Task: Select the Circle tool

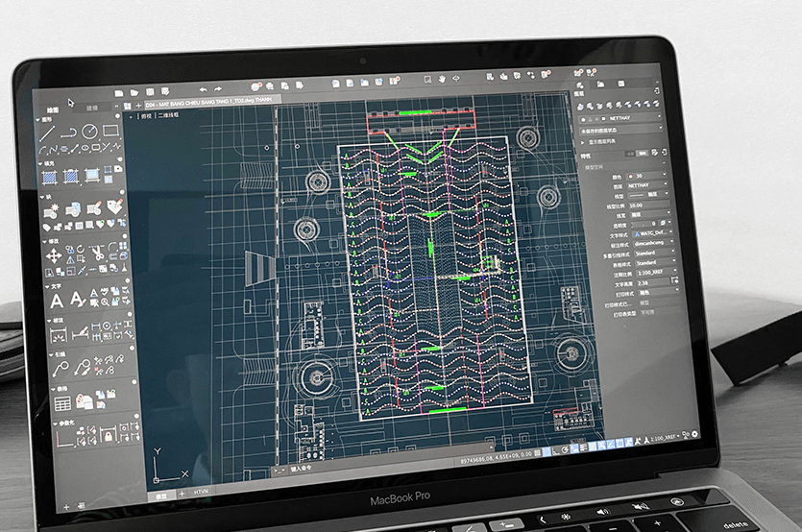Action: pyautogui.click(x=89, y=132)
